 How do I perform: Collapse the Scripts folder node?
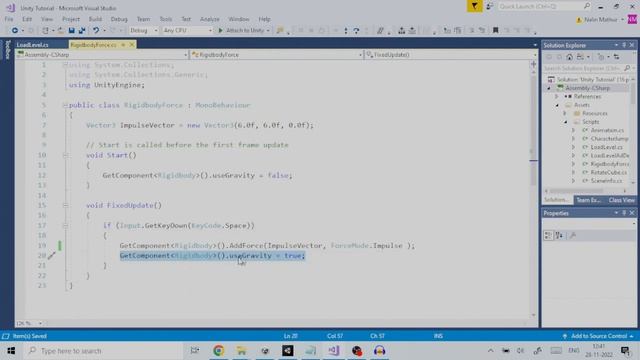pos(566,122)
